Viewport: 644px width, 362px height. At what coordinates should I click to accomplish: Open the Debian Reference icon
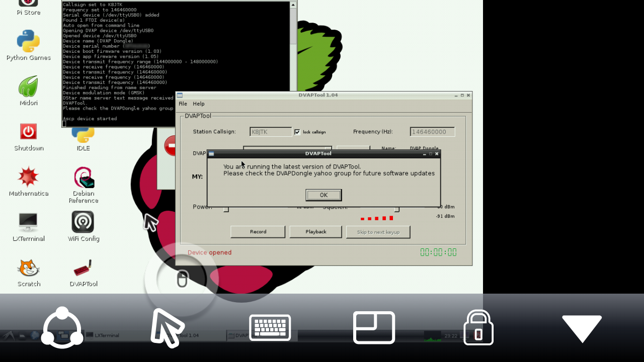pos(84,185)
